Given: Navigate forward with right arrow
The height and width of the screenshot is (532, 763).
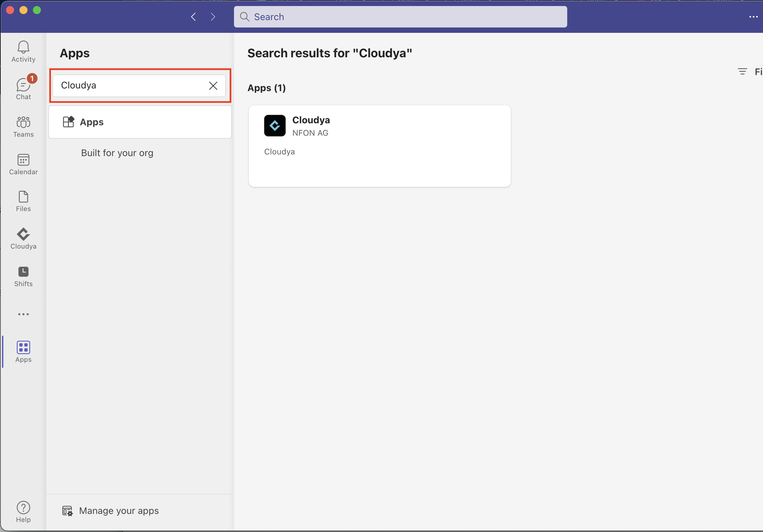Looking at the screenshot, I should point(213,17).
